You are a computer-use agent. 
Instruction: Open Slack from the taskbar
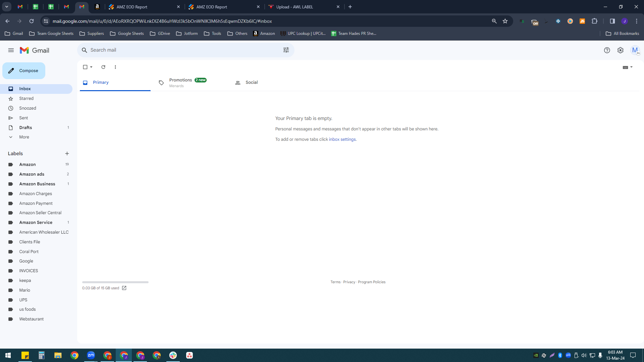(173, 355)
